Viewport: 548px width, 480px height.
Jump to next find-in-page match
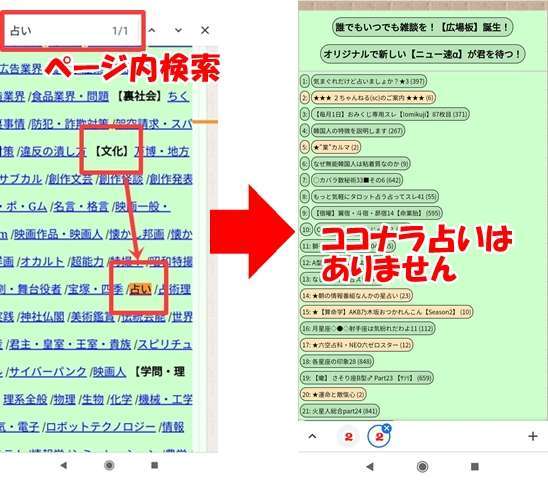click(x=178, y=30)
